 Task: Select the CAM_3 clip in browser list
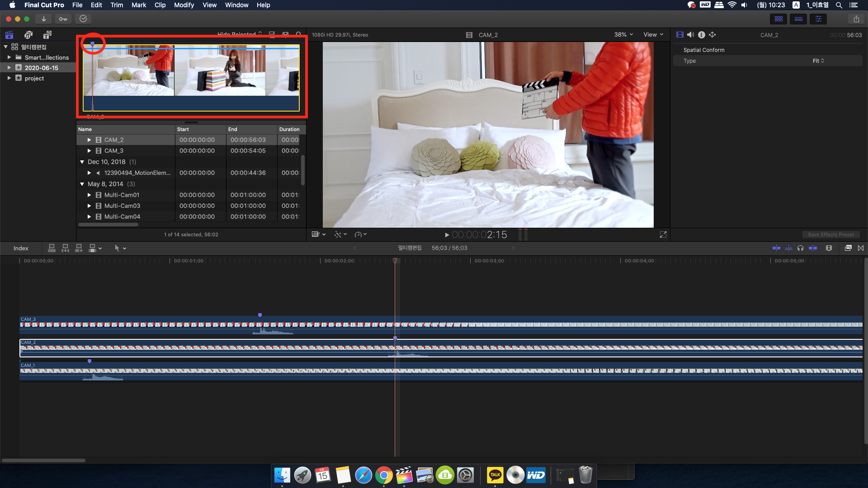113,151
